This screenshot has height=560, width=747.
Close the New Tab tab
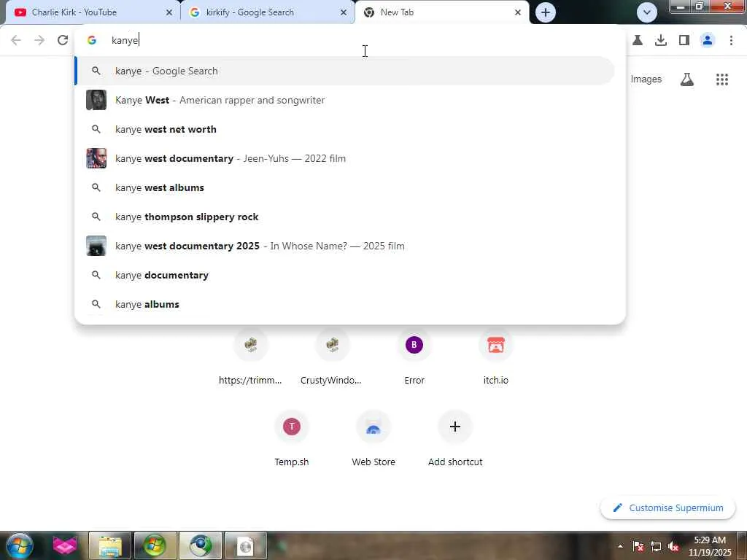pyautogui.click(x=518, y=12)
